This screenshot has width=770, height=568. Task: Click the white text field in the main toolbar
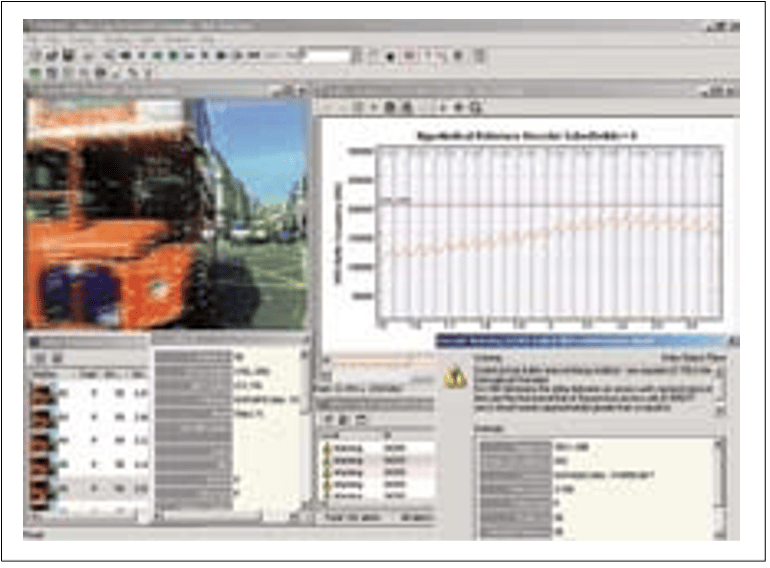pyautogui.click(x=325, y=56)
